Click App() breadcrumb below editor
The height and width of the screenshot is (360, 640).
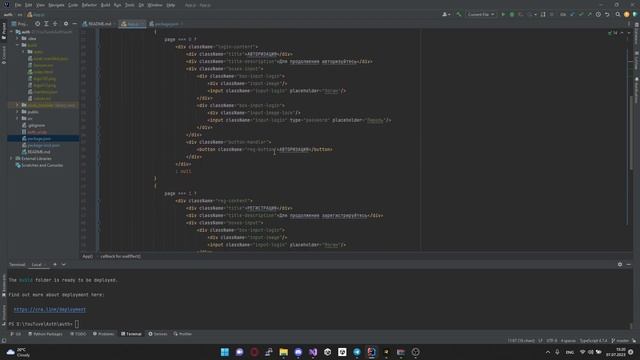click(x=87, y=256)
